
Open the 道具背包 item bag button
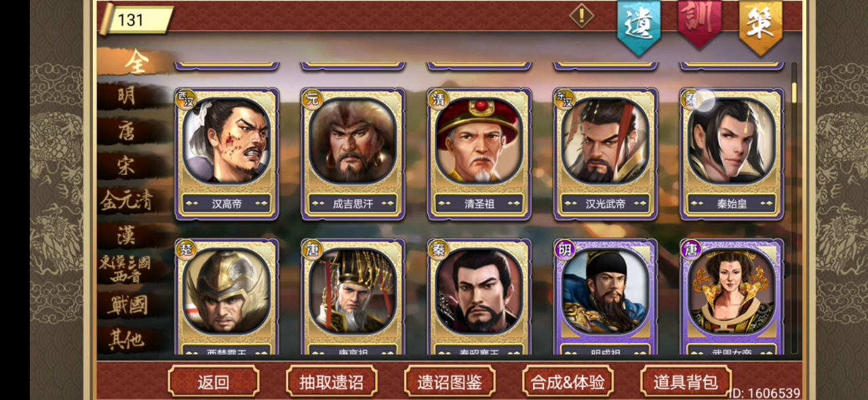pos(686,382)
